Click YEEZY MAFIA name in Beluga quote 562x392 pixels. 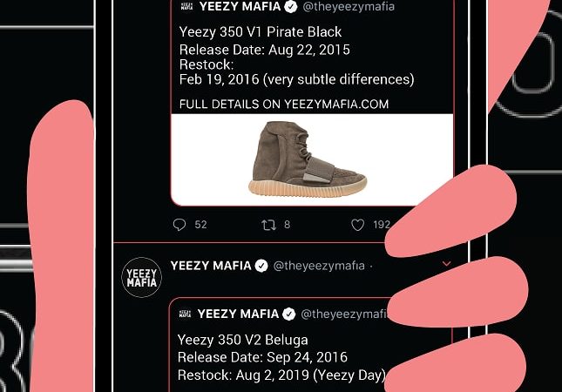click(238, 314)
